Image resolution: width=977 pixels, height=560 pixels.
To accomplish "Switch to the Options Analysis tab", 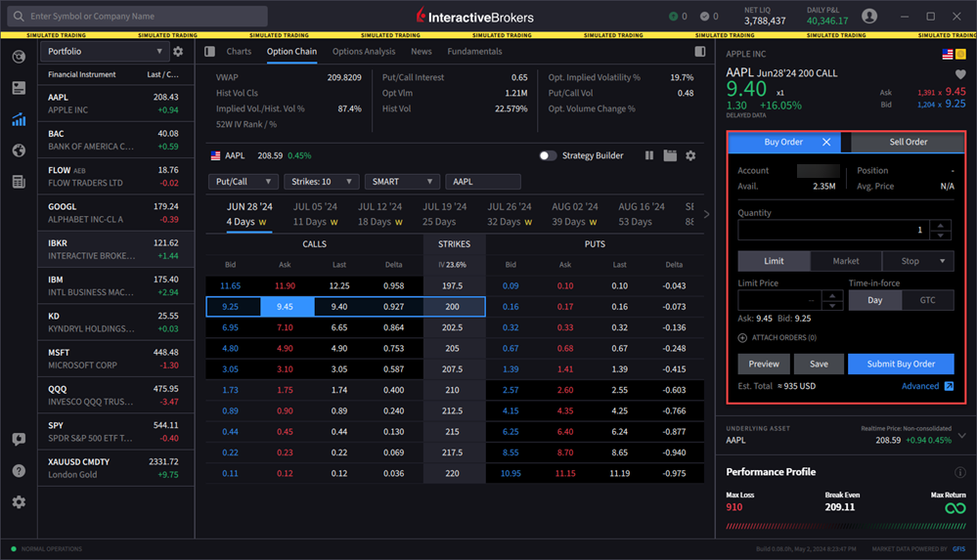I will 364,51.
